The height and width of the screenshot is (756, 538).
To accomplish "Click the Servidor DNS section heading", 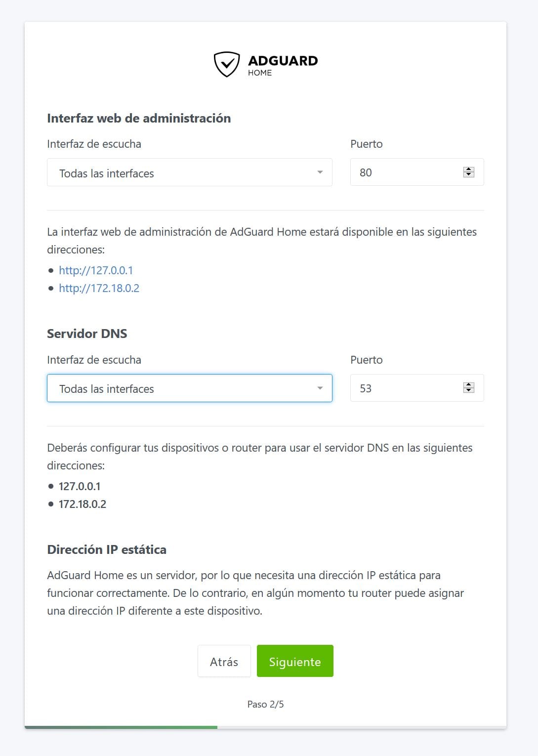I will click(x=87, y=334).
